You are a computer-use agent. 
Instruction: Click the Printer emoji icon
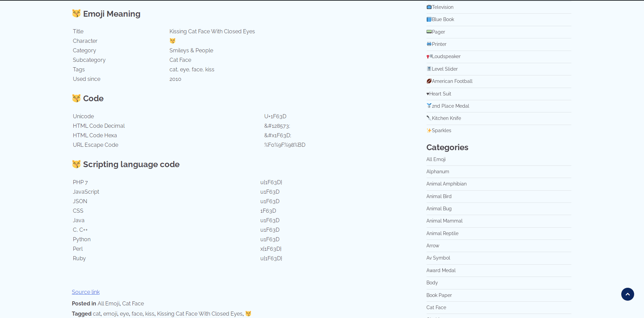tap(429, 44)
